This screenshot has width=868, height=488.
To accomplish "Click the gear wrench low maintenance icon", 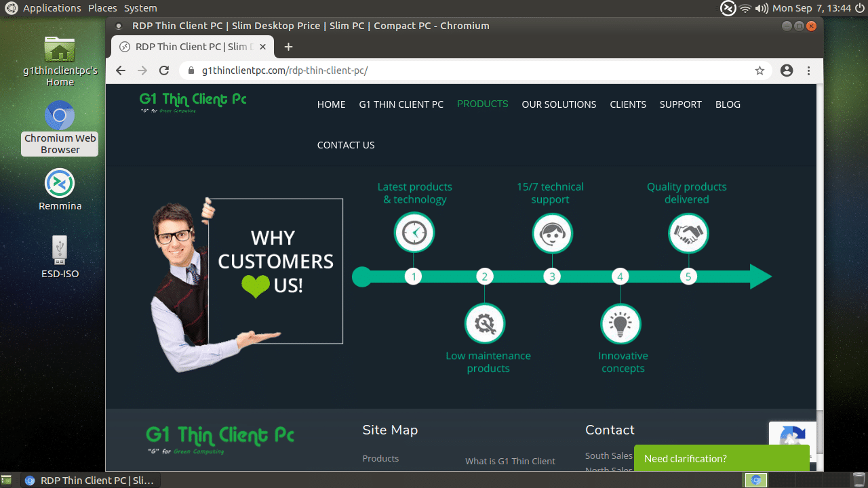I will (x=484, y=324).
